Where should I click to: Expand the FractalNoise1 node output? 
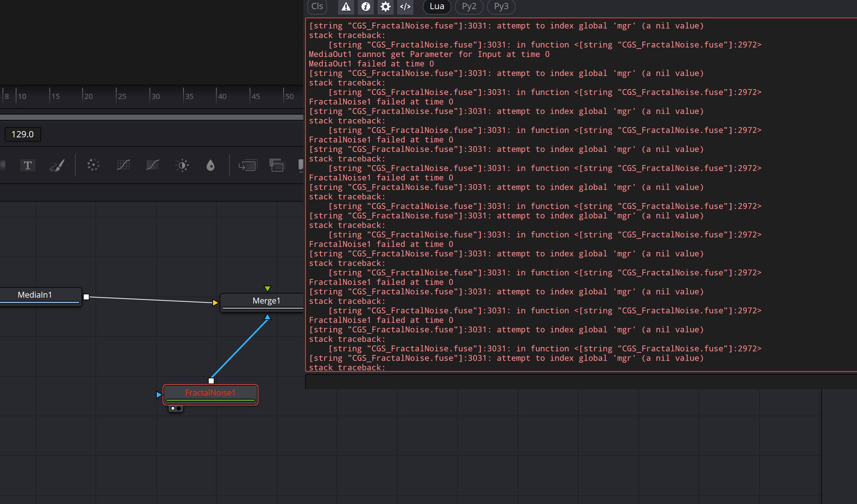tap(211, 381)
